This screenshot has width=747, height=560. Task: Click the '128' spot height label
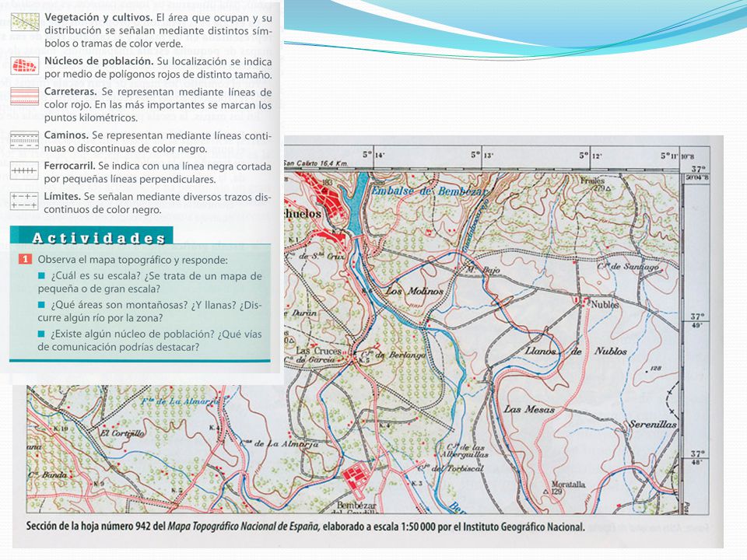(656, 368)
